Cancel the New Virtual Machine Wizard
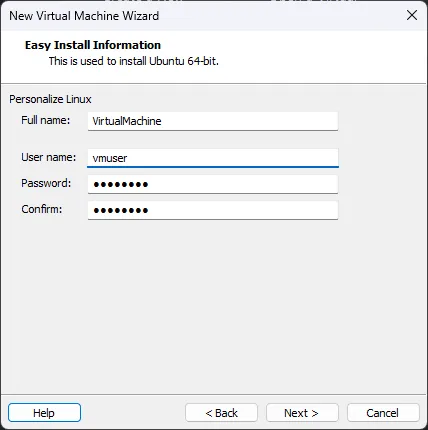This screenshot has width=428, height=430. [383, 413]
